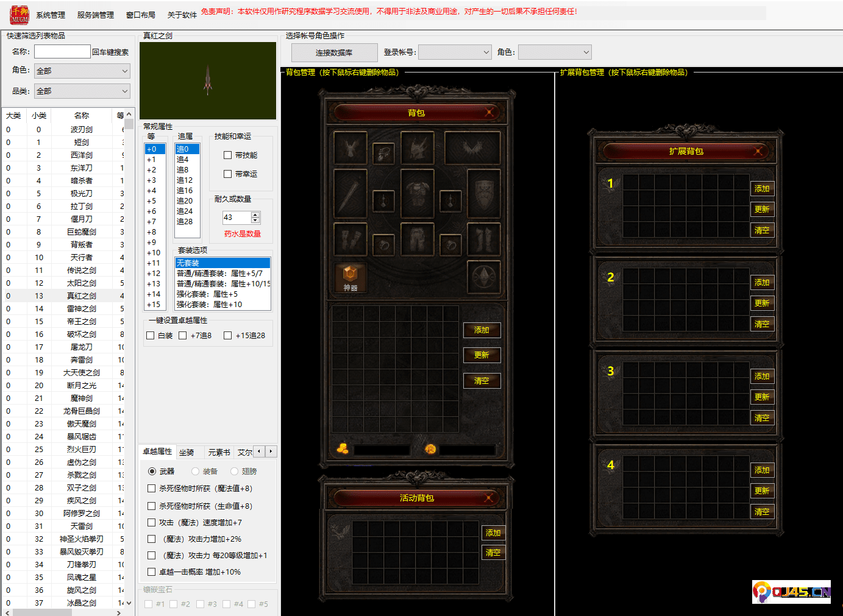The image size is (843, 616).
Task: Open the 登录帐号 dropdown
Action: tap(455, 52)
